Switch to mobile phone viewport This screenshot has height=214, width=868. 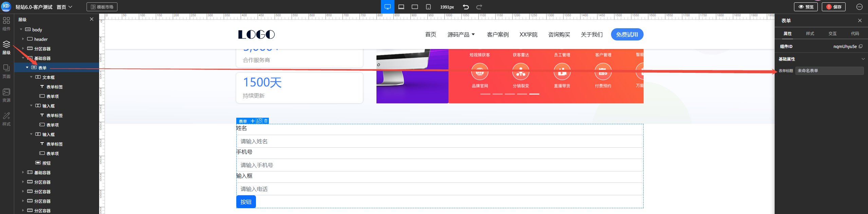point(428,7)
